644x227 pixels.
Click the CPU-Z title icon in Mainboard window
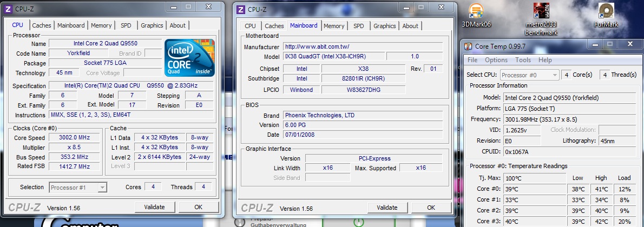[241, 9]
